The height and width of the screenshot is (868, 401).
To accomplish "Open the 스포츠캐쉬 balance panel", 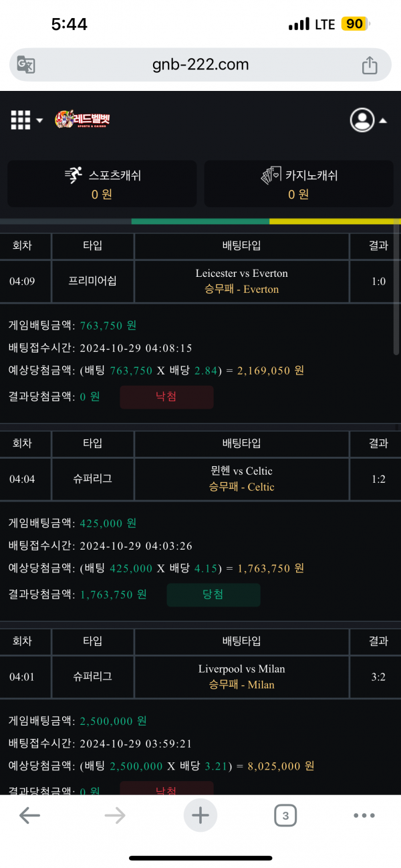I will point(102,184).
